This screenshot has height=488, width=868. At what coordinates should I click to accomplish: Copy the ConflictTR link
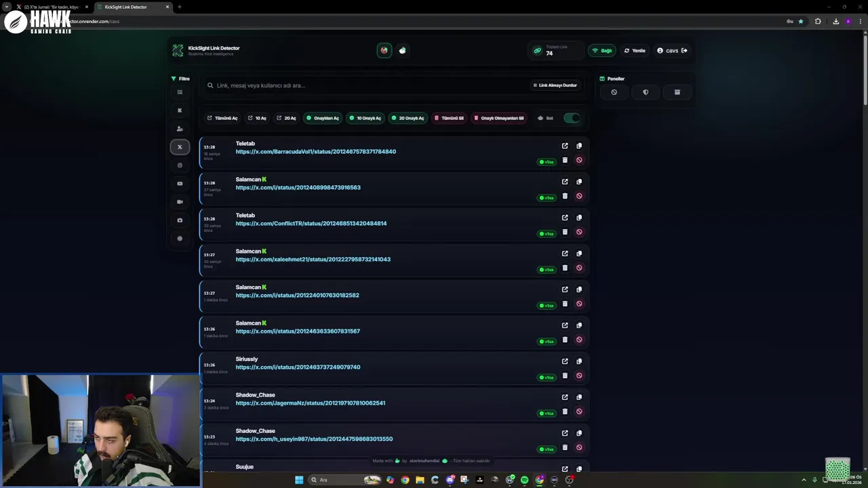click(x=579, y=218)
